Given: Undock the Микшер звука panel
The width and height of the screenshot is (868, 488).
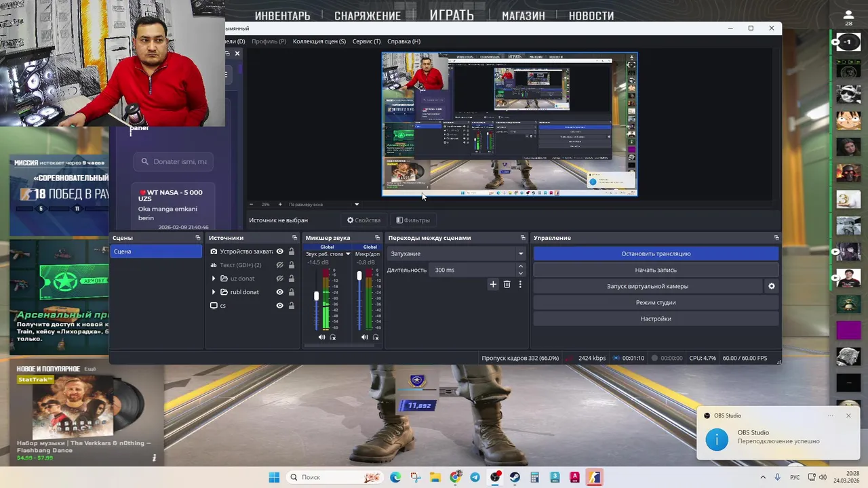Looking at the screenshot, I should pyautogui.click(x=377, y=238).
